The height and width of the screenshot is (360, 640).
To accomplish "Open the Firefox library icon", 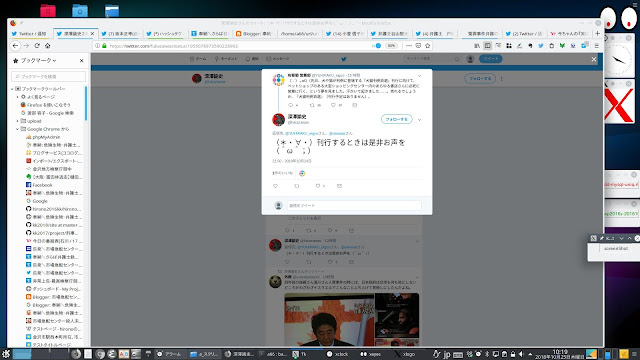I will (477, 46).
